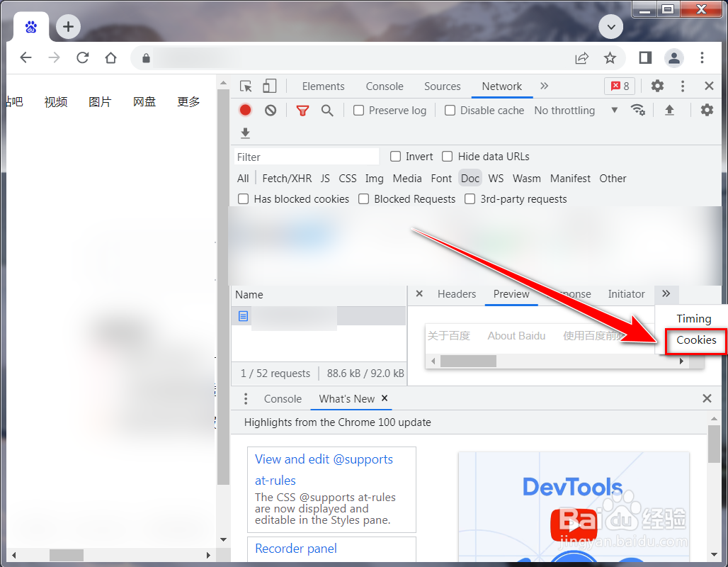Activate inspect element picker
The height and width of the screenshot is (567, 728).
tap(246, 86)
